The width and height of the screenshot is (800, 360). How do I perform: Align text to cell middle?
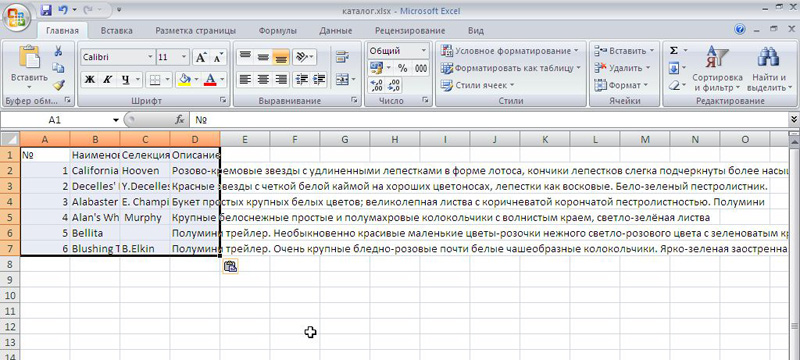pos(263,57)
